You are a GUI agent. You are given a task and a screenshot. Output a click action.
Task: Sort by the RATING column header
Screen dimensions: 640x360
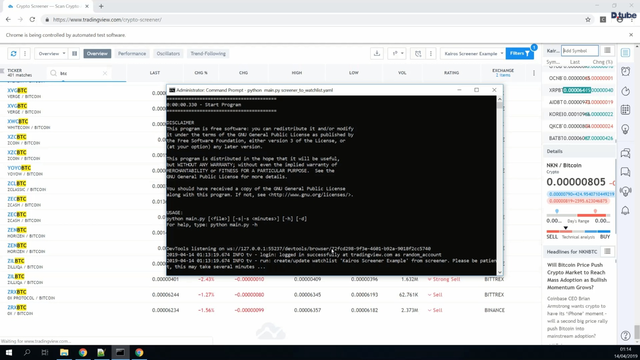[x=451, y=73]
